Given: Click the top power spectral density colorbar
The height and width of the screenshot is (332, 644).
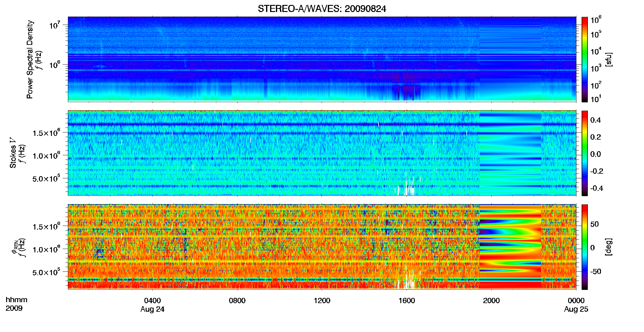Looking at the screenshot, I should 585,59.
